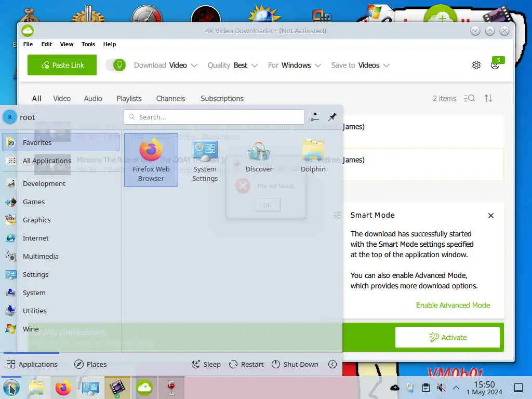
Task: Click the Sleep button
Action: 206,364
